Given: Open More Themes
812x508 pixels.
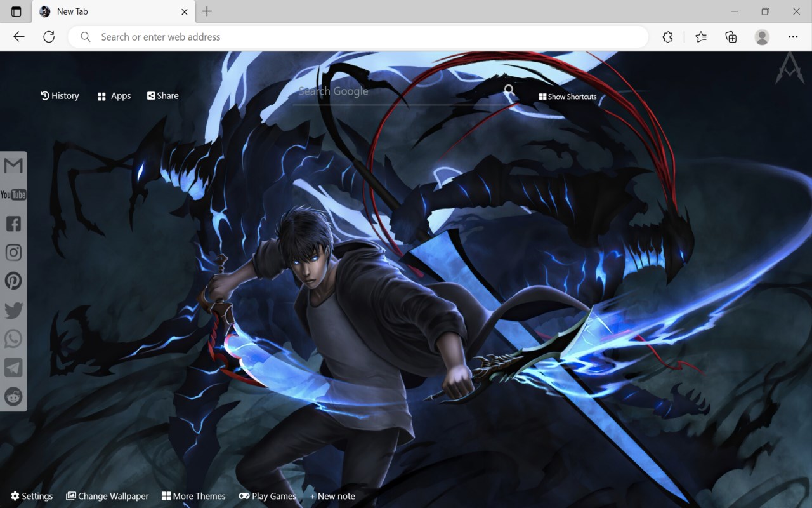Looking at the screenshot, I should tap(193, 496).
